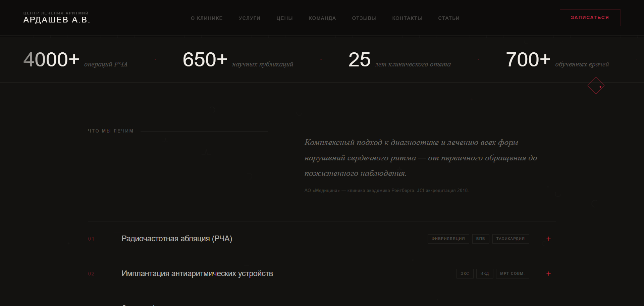
Task: Select the ФИБРИЛЛЯЦИЯ tag
Action: [x=448, y=239]
